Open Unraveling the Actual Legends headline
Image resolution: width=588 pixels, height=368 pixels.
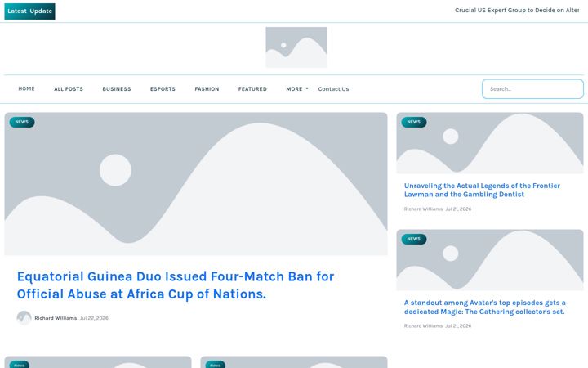[x=482, y=190]
